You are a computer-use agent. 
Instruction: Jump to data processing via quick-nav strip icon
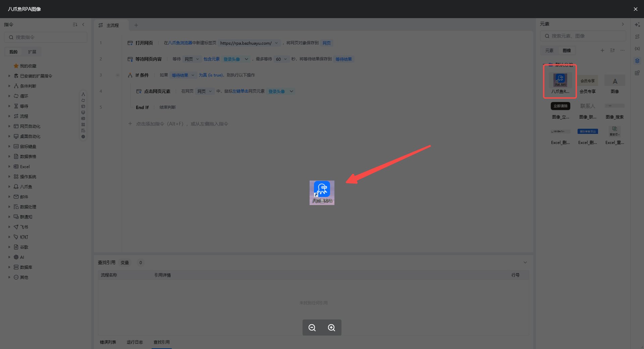83,131
